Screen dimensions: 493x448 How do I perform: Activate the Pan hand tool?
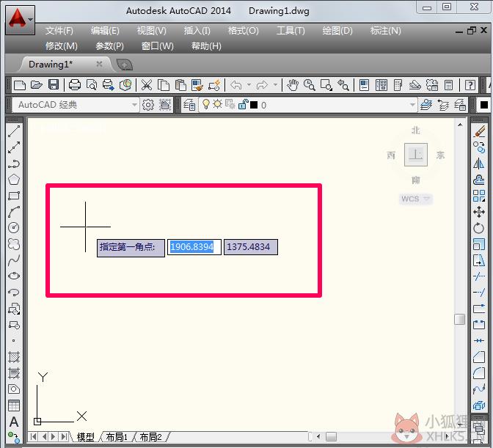click(293, 85)
